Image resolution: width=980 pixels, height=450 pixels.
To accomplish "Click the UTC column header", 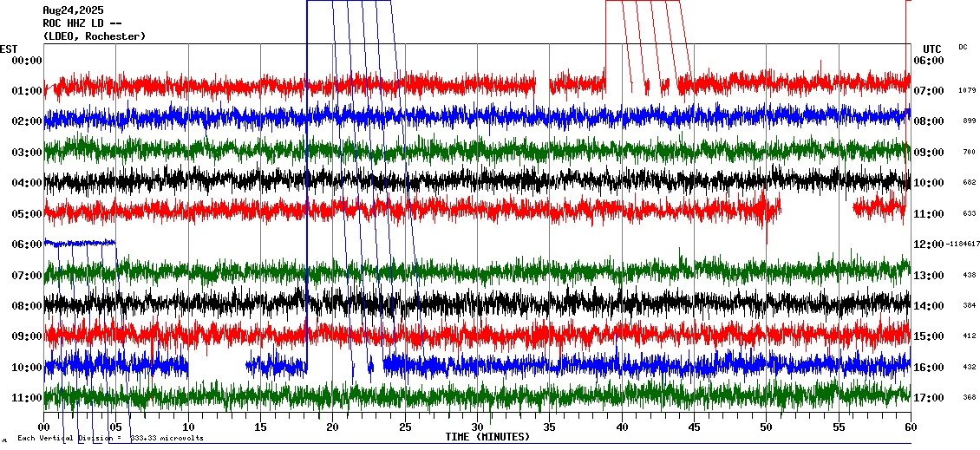I will [x=931, y=49].
